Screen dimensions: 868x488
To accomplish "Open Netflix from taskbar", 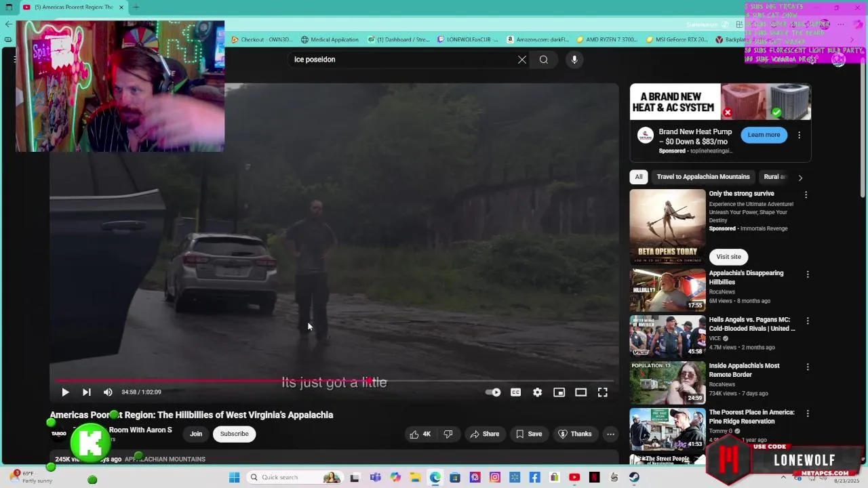I will click(x=595, y=477).
